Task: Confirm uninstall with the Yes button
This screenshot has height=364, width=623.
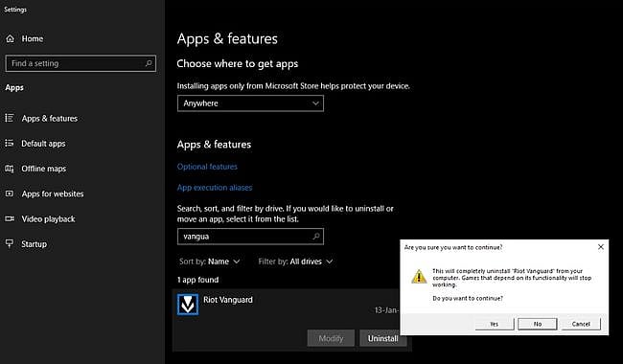Action: coord(495,324)
